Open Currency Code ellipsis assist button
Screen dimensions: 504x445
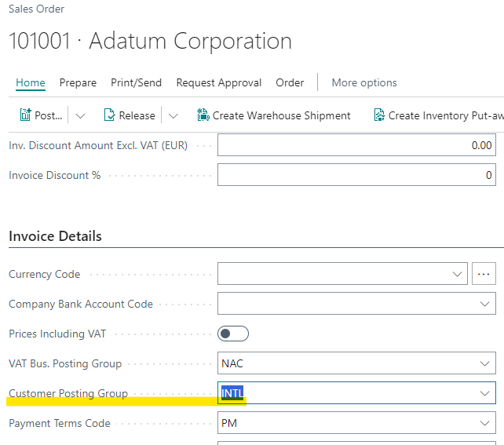coord(484,274)
